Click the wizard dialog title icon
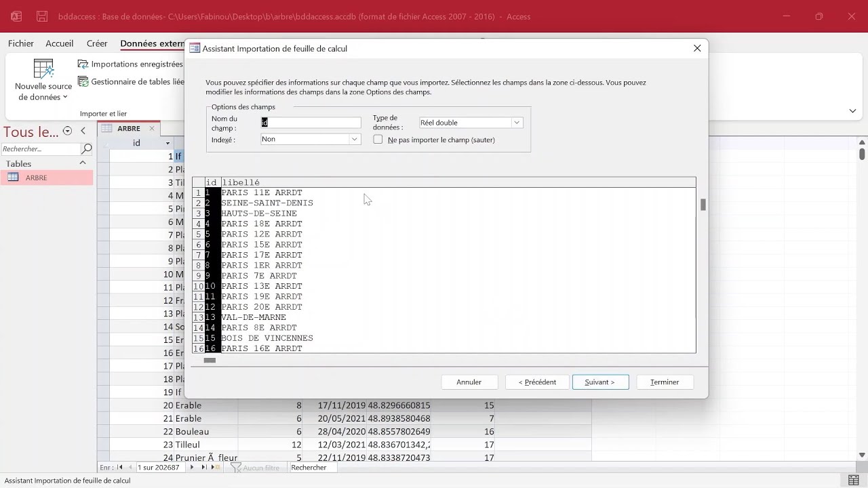868x488 pixels. [x=195, y=48]
